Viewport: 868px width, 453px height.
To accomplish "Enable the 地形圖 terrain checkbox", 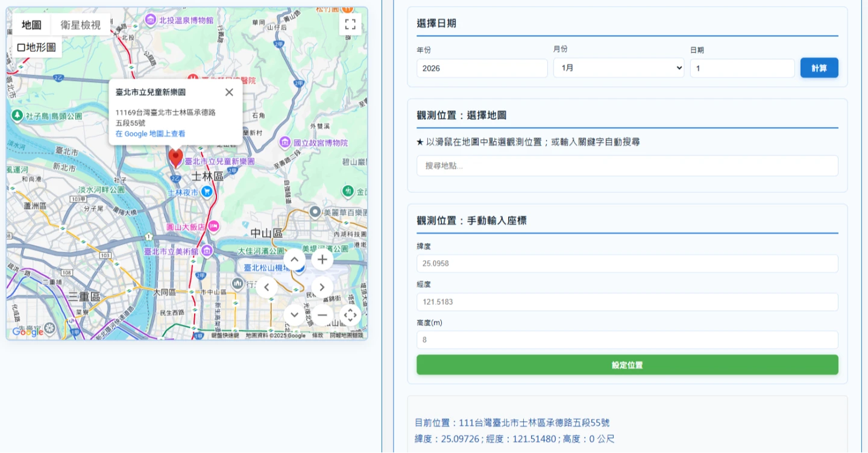I will (x=22, y=48).
